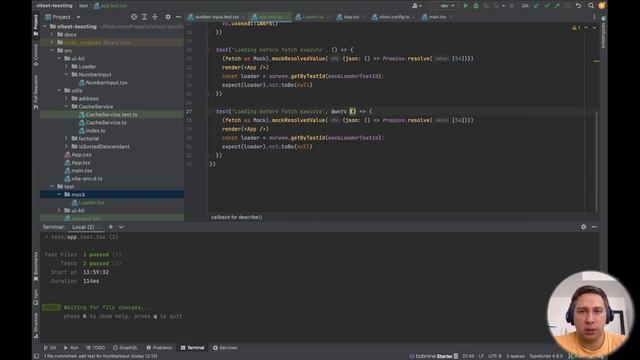Toggle the Bookmarks side tool window button
640x360 pixels.
tap(36, 266)
